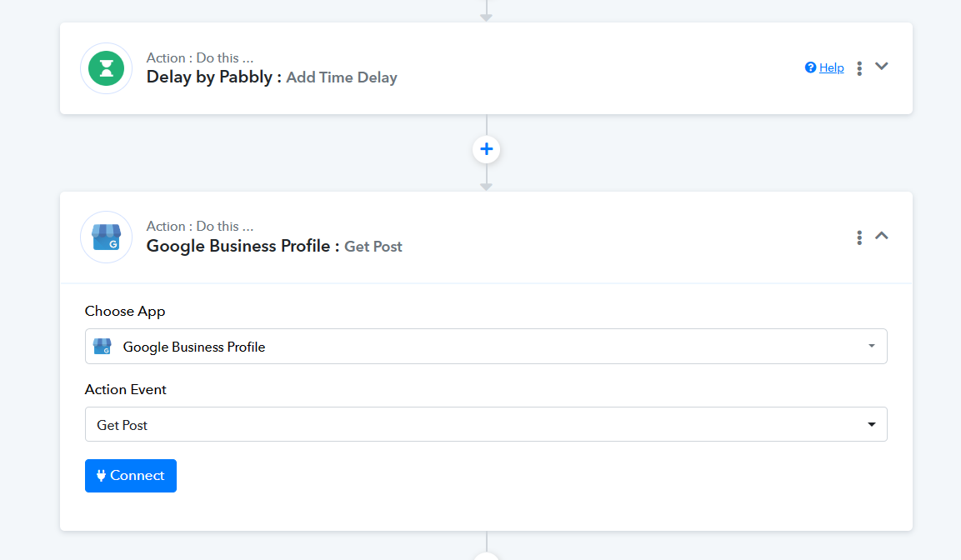The height and width of the screenshot is (560, 961).
Task: Click the Google Business Profile store icon in step header
Action: click(106, 237)
